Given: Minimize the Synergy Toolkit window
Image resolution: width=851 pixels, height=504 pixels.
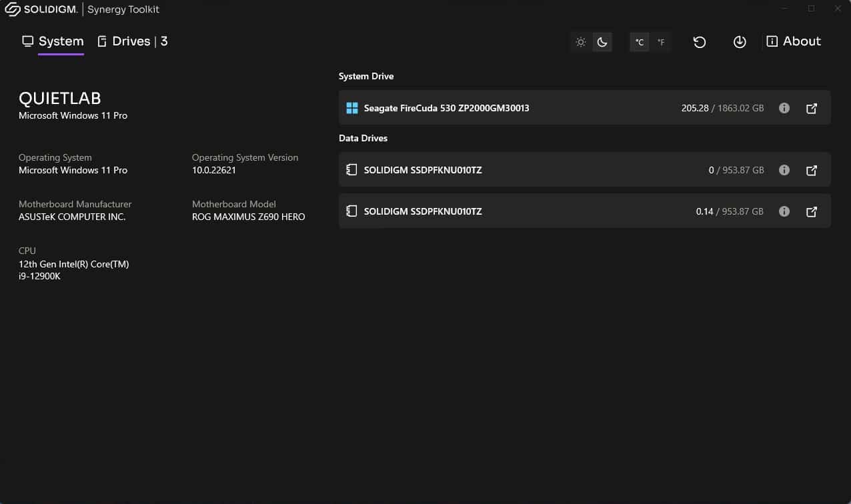Looking at the screenshot, I should click(x=785, y=9).
